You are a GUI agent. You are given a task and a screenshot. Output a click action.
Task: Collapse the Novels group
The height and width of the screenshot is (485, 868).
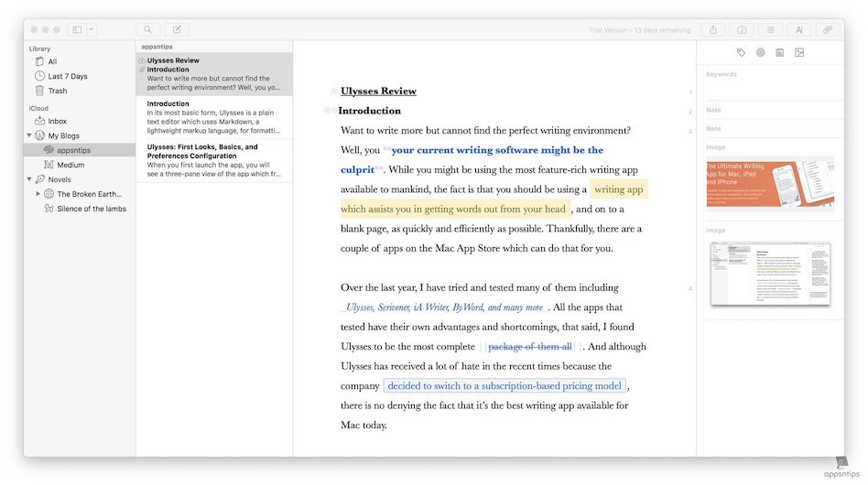click(29, 179)
